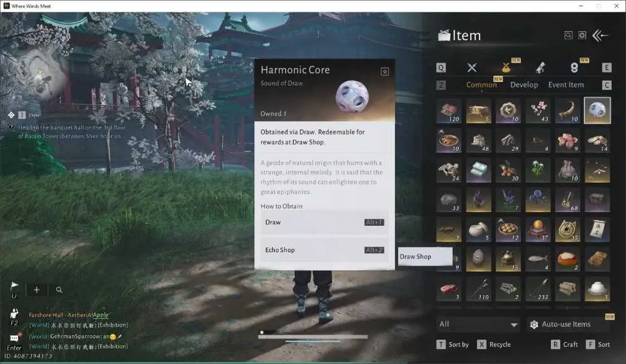Select the coin item with count 35

coord(567,230)
